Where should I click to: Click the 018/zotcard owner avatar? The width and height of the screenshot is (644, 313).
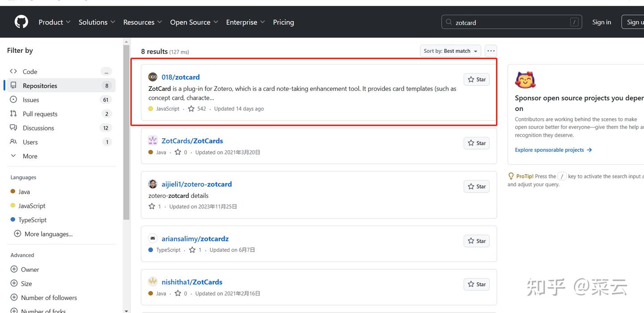coord(153,77)
